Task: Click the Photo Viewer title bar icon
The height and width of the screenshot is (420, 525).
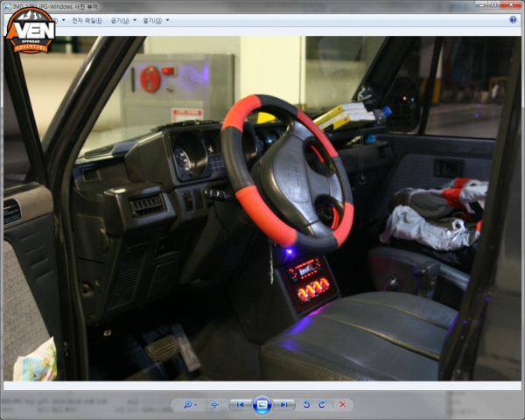Action: (7, 6)
